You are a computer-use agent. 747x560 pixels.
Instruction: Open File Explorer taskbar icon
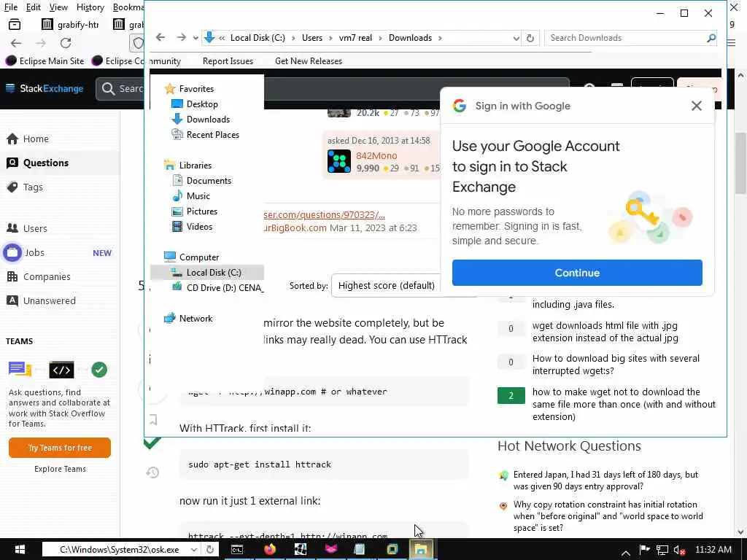421,549
